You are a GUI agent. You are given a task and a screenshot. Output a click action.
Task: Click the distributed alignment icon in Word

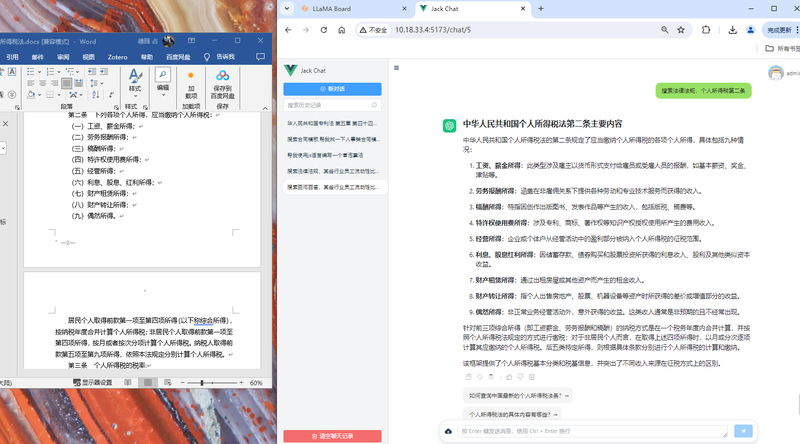(79, 83)
